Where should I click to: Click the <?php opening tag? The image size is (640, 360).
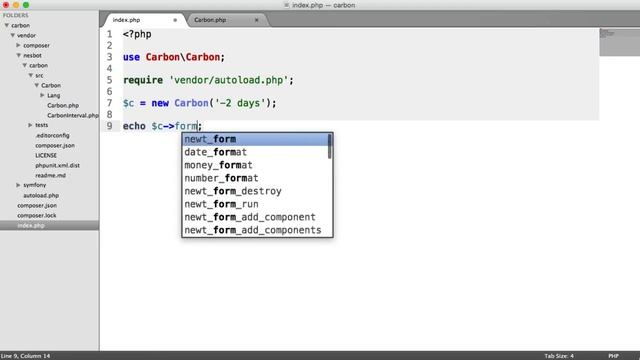click(x=137, y=34)
